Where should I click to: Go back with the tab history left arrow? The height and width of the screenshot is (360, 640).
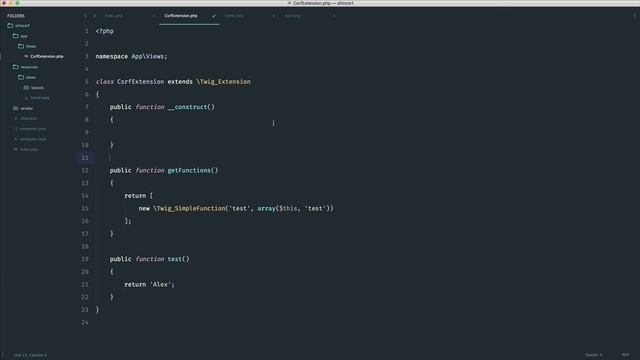coord(85,16)
